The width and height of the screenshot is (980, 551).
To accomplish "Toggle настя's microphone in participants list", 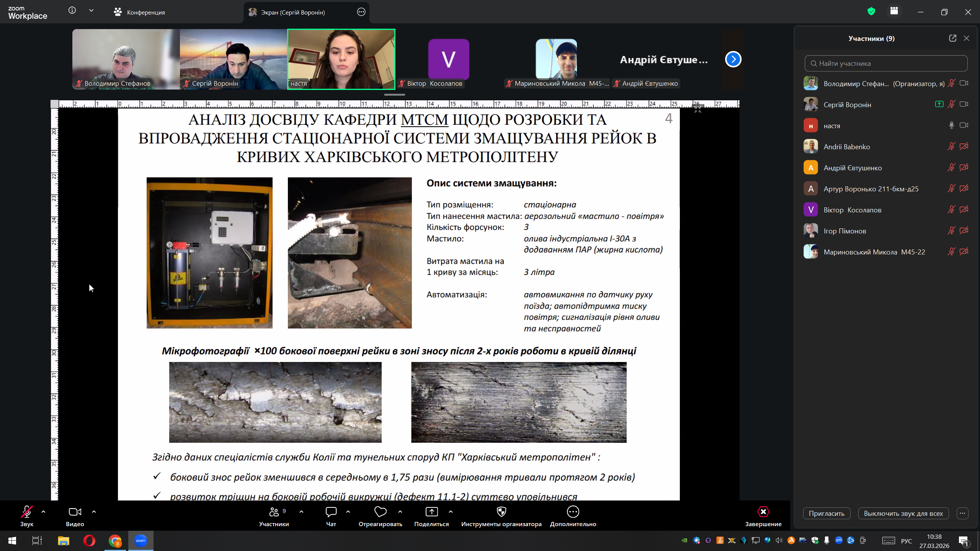I will click(951, 125).
